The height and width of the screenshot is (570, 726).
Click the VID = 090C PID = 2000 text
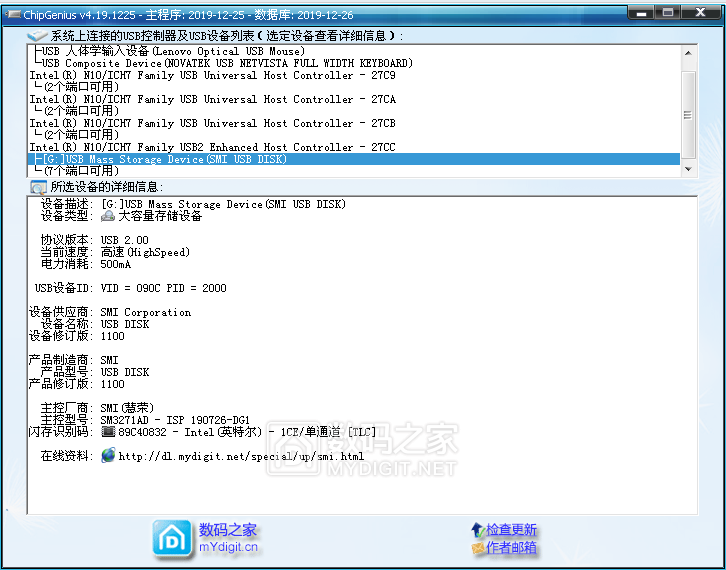tap(163, 288)
